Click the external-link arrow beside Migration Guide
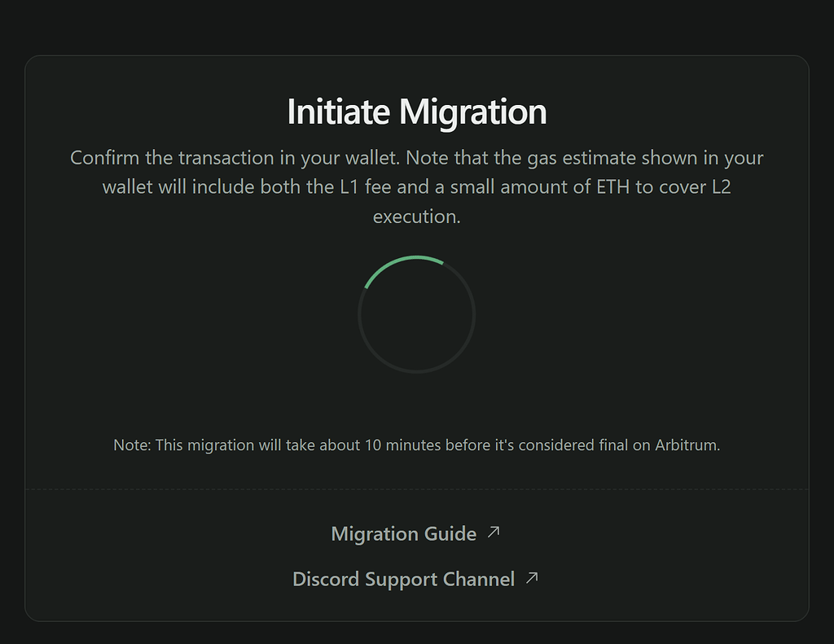This screenshot has width=834, height=644. point(494,532)
